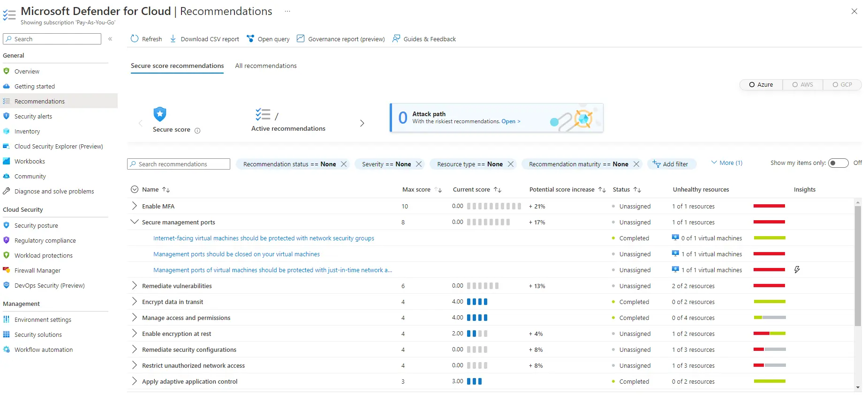Open Workbooks in the sidebar
Viewport: 868px width, 401px height.
tap(30, 161)
